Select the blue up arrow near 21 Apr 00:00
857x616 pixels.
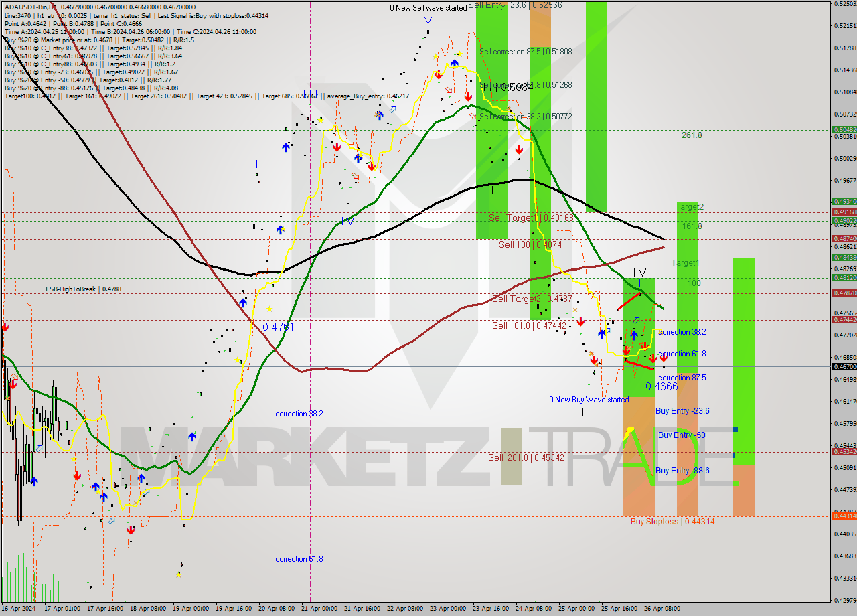point(285,148)
